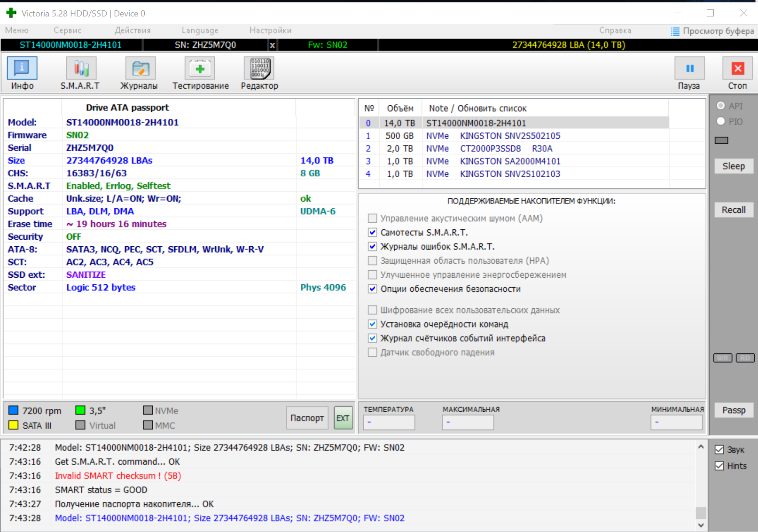The image size is (758, 532).
Task: Toggle the Звук sound checkbox
Action: coord(719,450)
